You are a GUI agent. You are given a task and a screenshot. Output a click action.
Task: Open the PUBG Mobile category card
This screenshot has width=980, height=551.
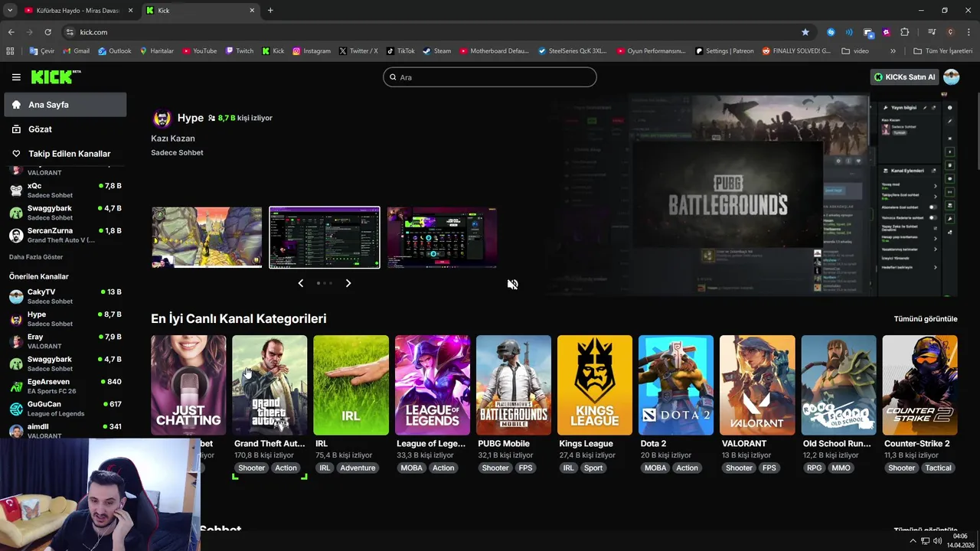coord(514,385)
